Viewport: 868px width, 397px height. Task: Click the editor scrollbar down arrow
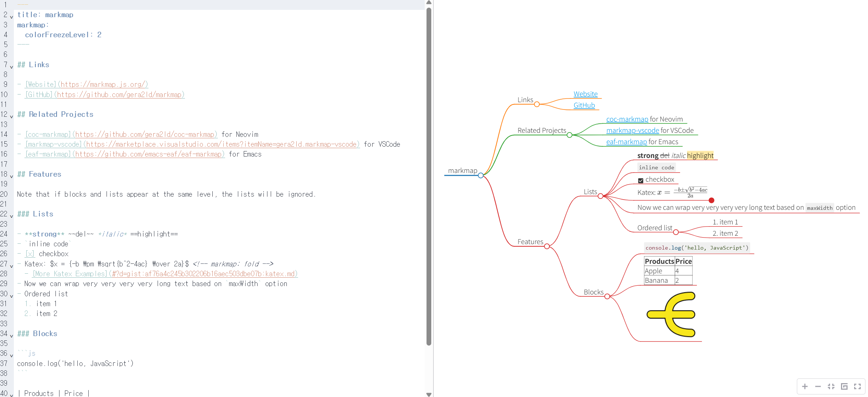tap(429, 394)
